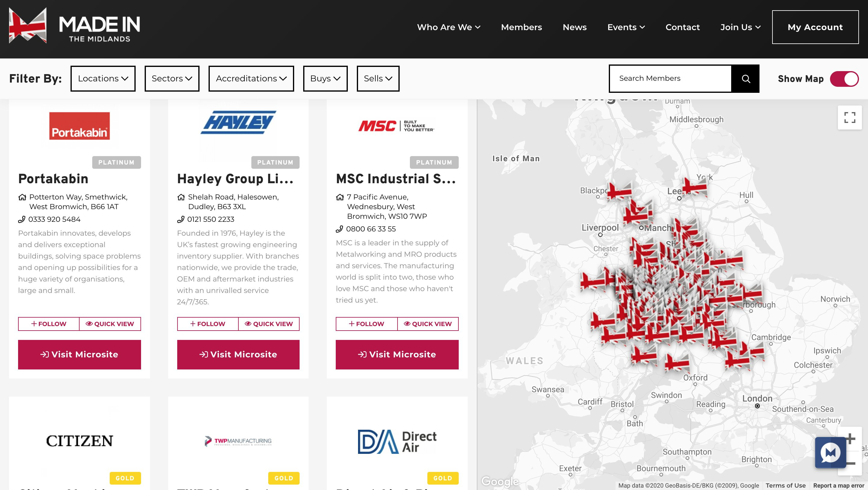Click the search magnifier button
This screenshot has width=868, height=490.
pyautogui.click(x=746, y=79)
